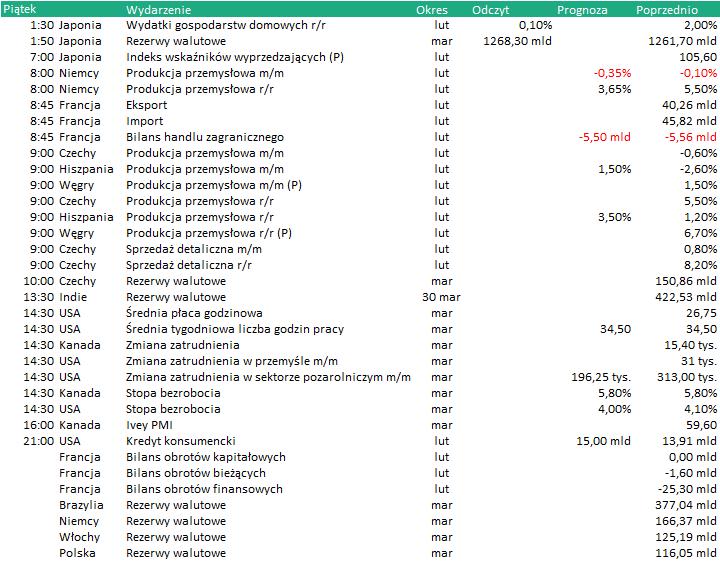
Task: Click the 'Wydarzenie' column header
Action: (158, 10)
